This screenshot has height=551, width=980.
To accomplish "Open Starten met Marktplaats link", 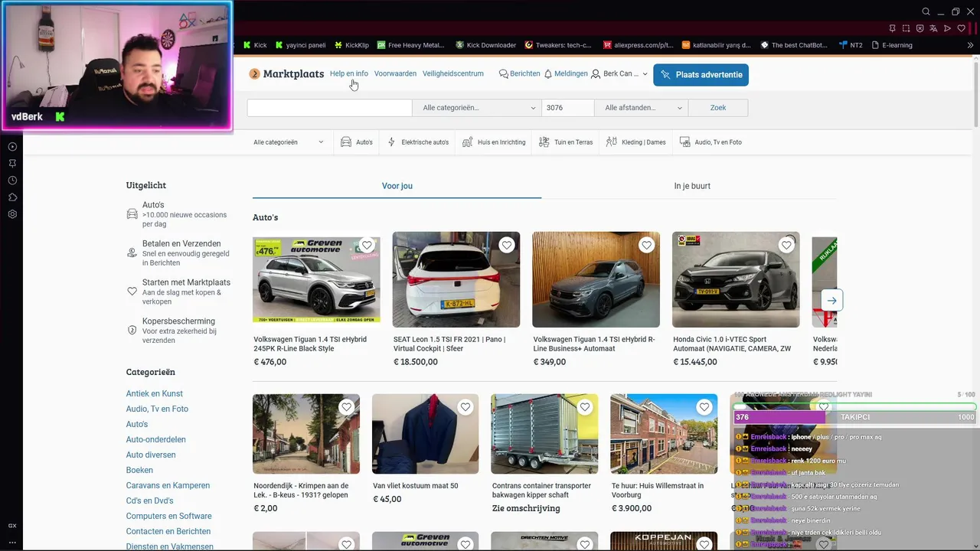I will click(x=178, y=292).
